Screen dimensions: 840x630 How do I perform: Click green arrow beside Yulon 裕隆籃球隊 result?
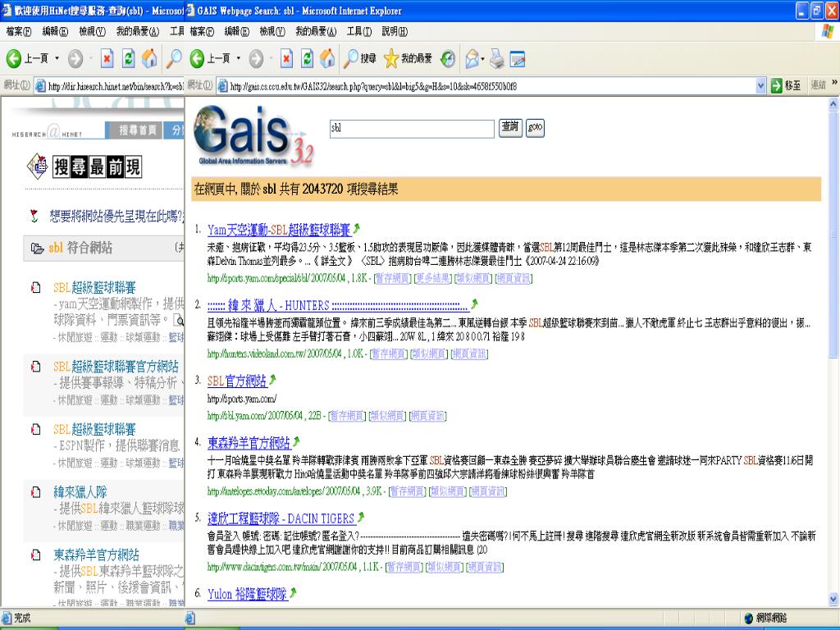click(293, 593)
